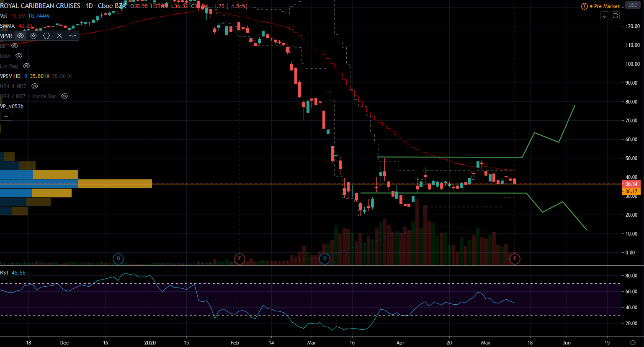Click the NR4 & NR7 indicator name
644x347 pixels.
click(x=13, y=86)
